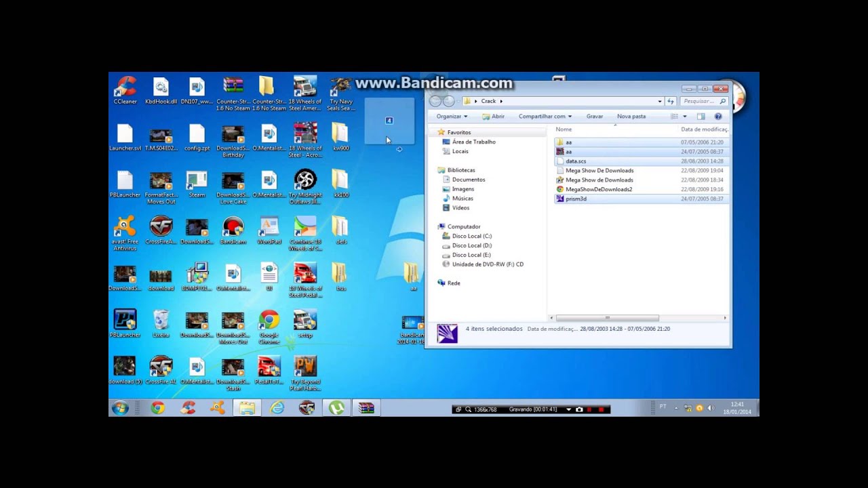Open Locais in navigation pane
868x488 pixels.
pos(460,151)
